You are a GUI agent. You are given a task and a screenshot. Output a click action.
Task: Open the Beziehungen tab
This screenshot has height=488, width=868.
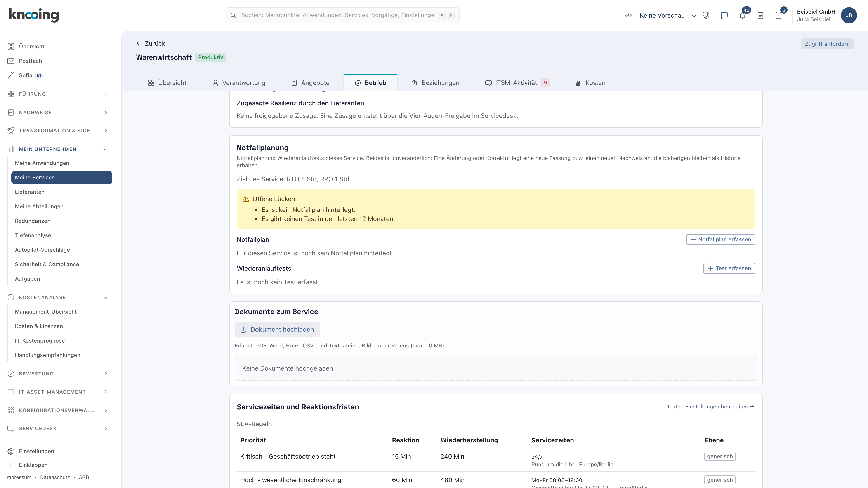435,83
